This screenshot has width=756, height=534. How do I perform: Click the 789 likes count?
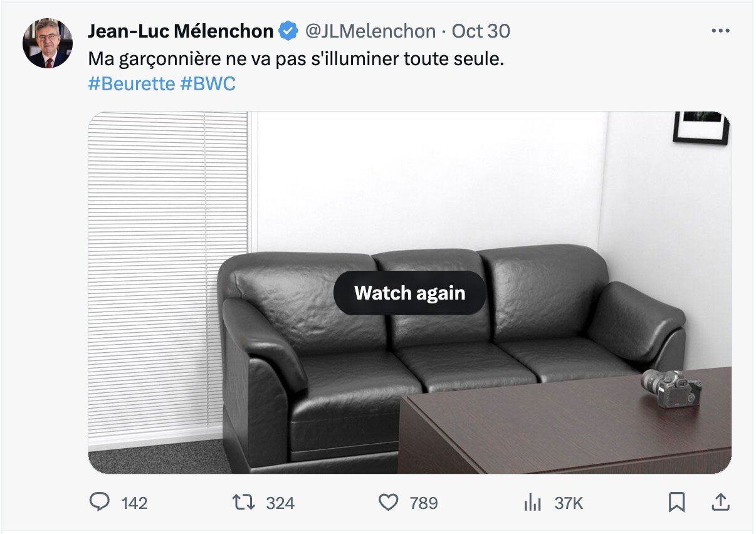pos(424,503)
